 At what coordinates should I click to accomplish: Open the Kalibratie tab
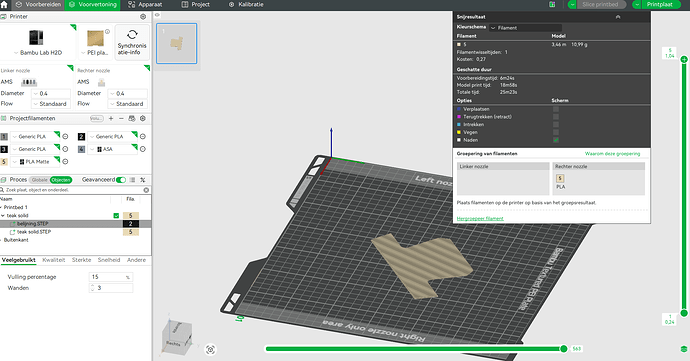click(x=246, y=4)
